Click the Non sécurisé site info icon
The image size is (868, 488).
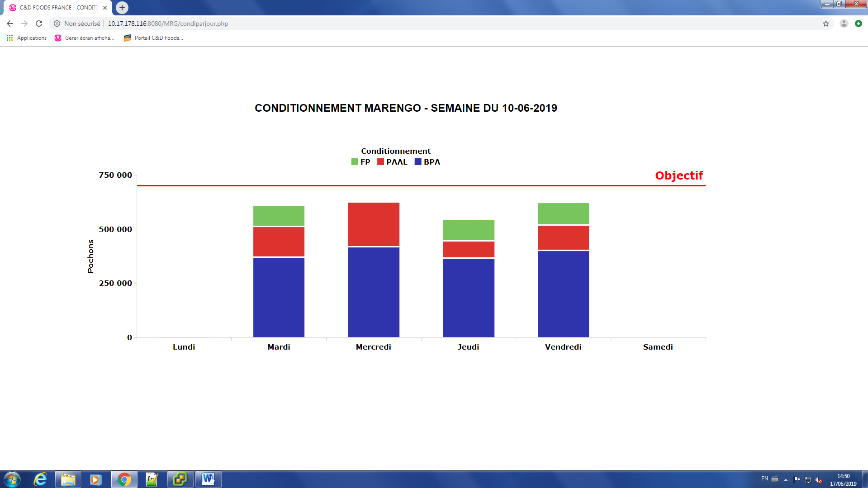point(57,24)
